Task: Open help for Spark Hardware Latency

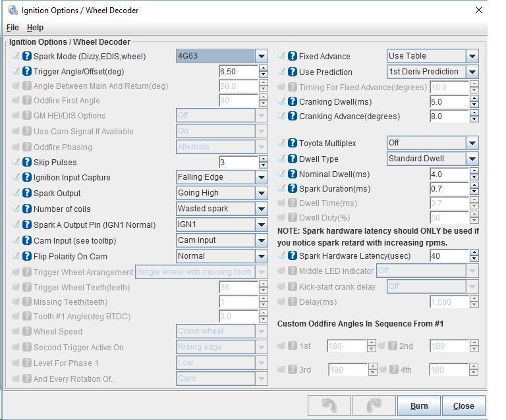Action: point(293,255)
